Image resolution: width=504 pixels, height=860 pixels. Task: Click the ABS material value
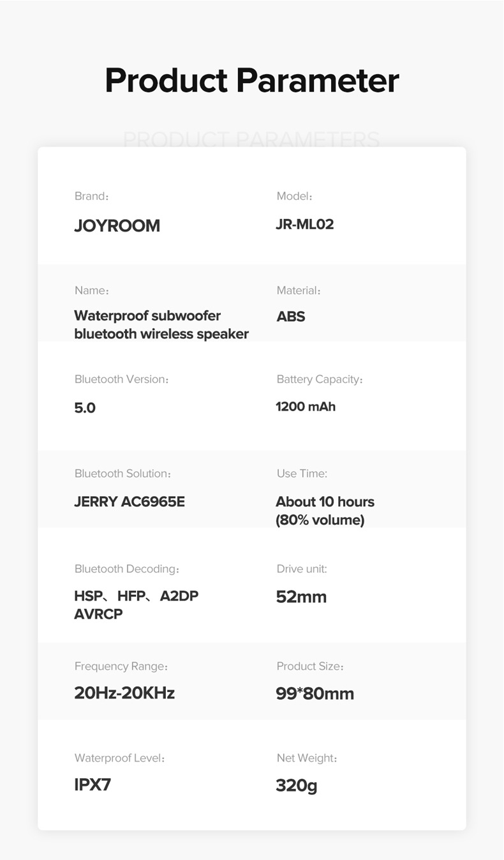290,316
